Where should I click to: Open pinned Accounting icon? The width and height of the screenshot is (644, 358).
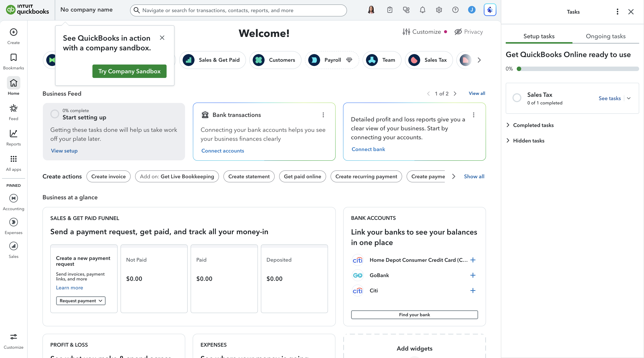[13, 198]
